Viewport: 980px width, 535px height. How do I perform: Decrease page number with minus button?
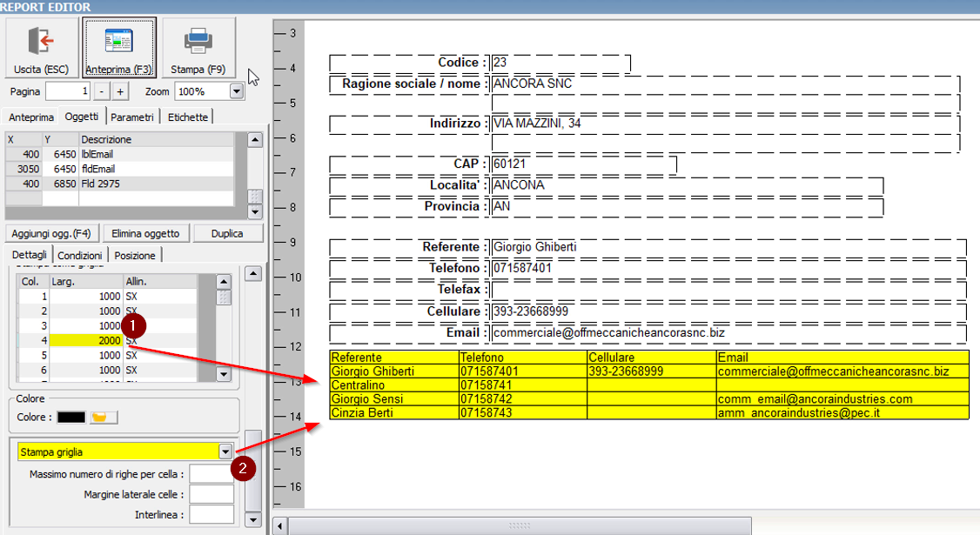(102, 91)
